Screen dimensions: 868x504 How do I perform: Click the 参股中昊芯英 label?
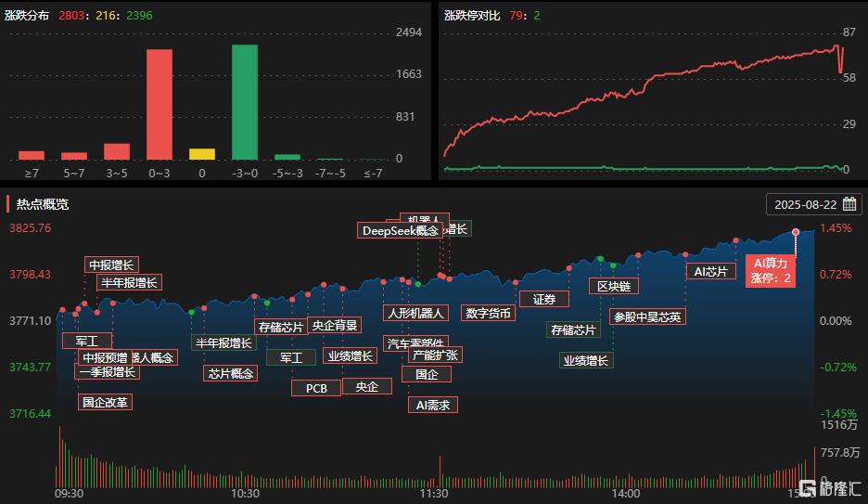pyautogui.click(x=647, y=317)
